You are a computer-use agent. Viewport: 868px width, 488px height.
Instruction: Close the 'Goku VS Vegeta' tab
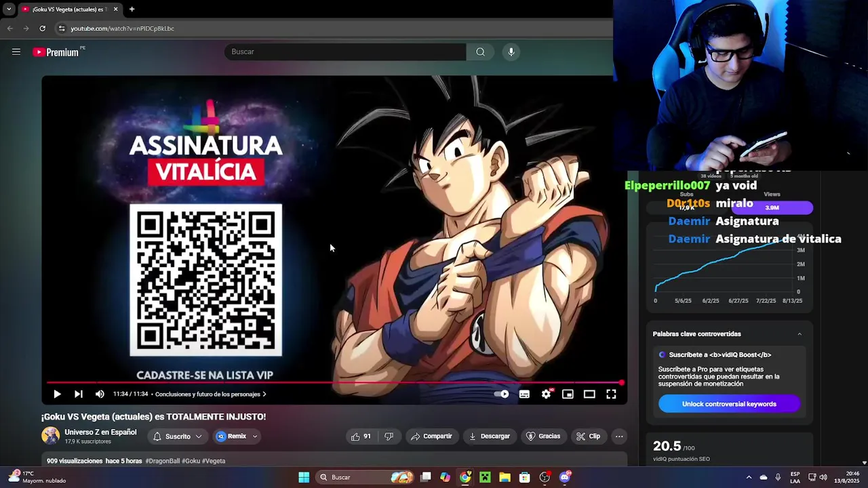coord(115,9)
